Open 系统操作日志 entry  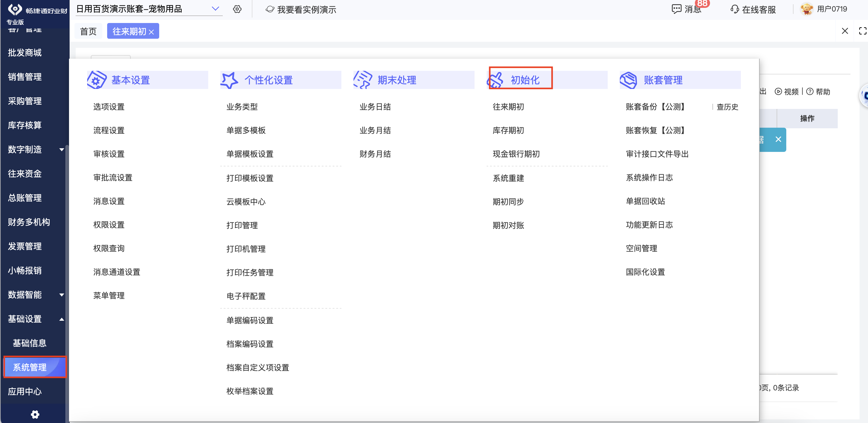tap(649, 178)
